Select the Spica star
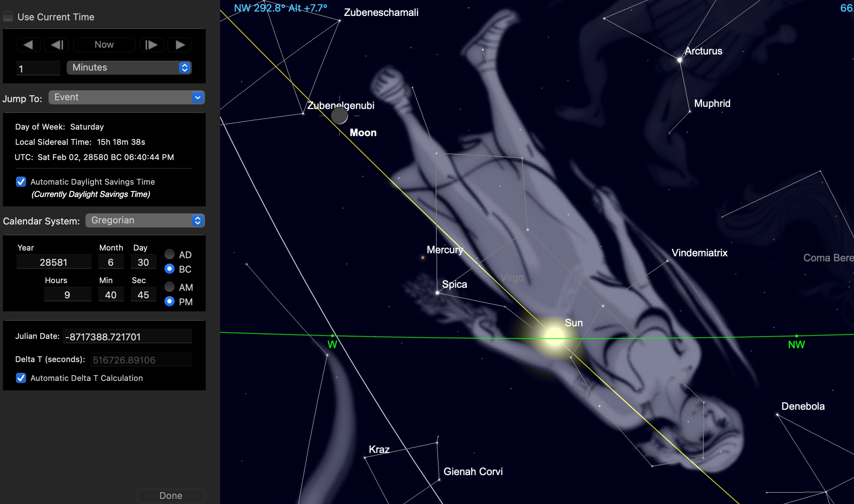 (x=438, y=293)
